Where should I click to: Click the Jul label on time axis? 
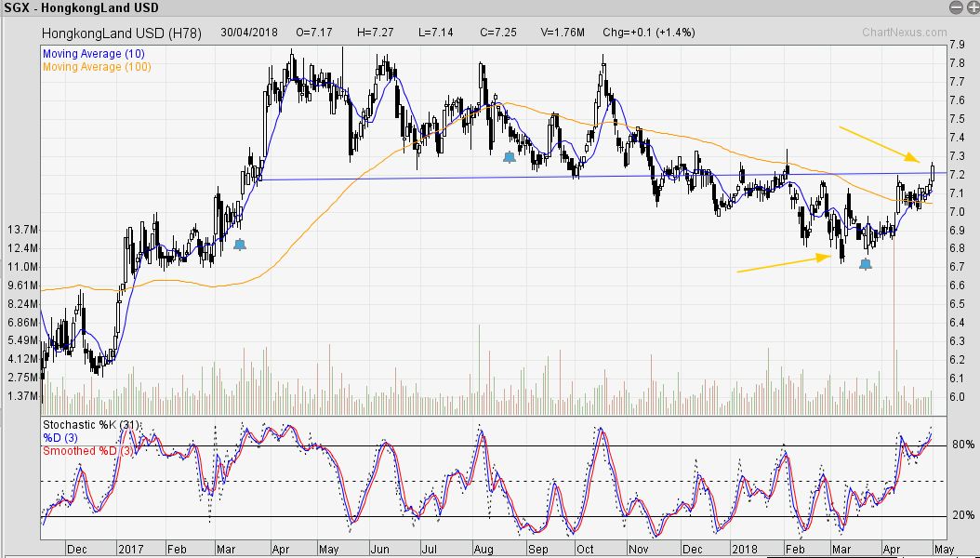point(429,550)
